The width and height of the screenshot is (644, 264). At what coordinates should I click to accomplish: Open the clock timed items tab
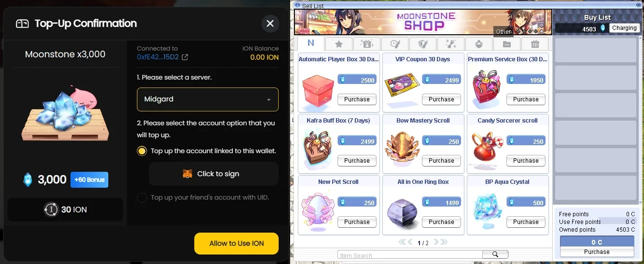point(395,44)
